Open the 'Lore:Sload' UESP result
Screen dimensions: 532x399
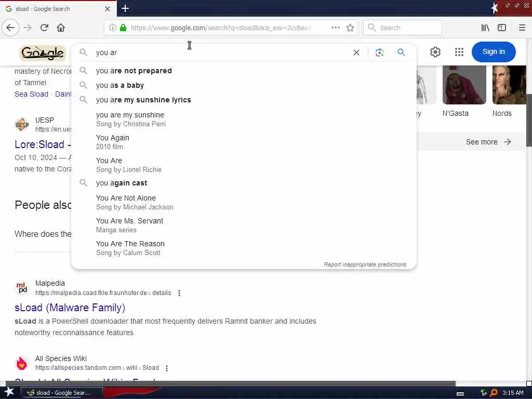(x=43, y=144)
